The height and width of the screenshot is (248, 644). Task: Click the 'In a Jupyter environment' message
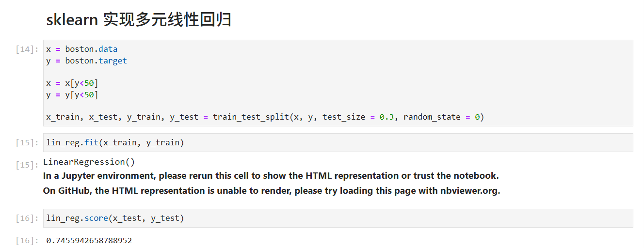click(x=271, y=175)
